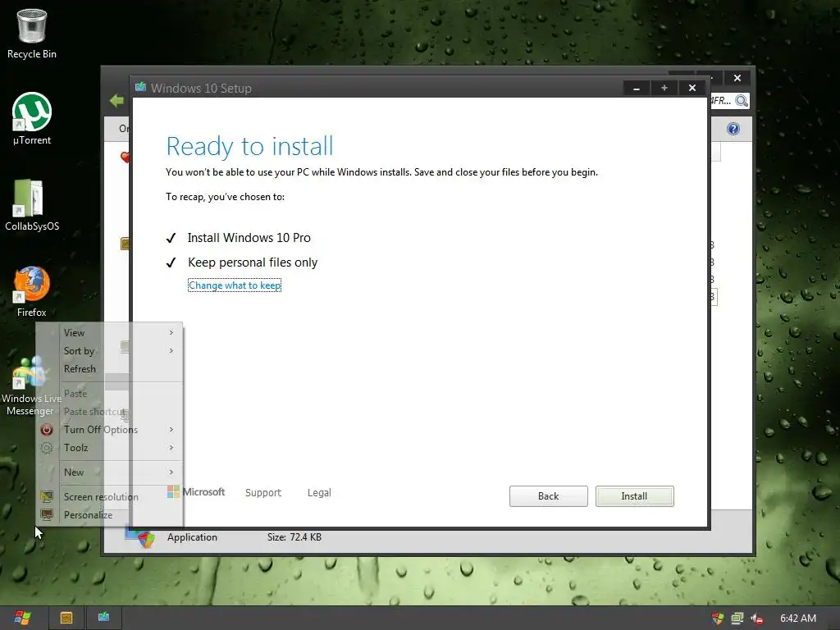The height and width of the screenshot is (630, 840).
Task: Launch Firefox from the desktop
Action: pyautogui.click(x=32, y=291)
